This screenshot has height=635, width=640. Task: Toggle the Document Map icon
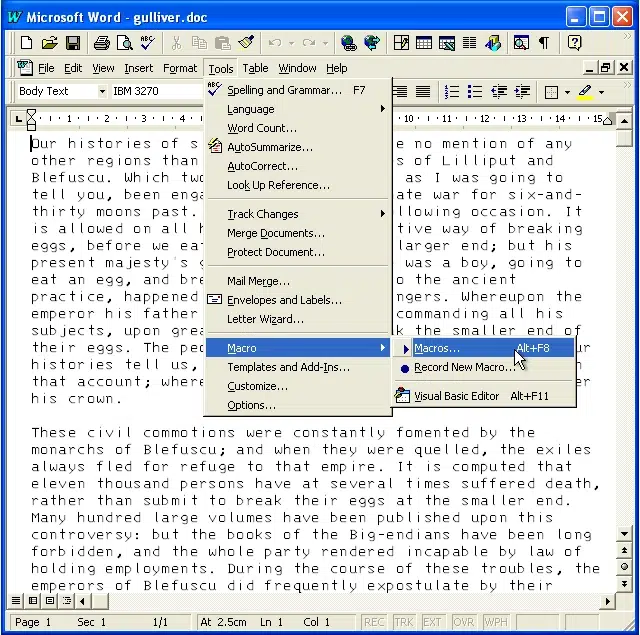click(x=521, y=42)
